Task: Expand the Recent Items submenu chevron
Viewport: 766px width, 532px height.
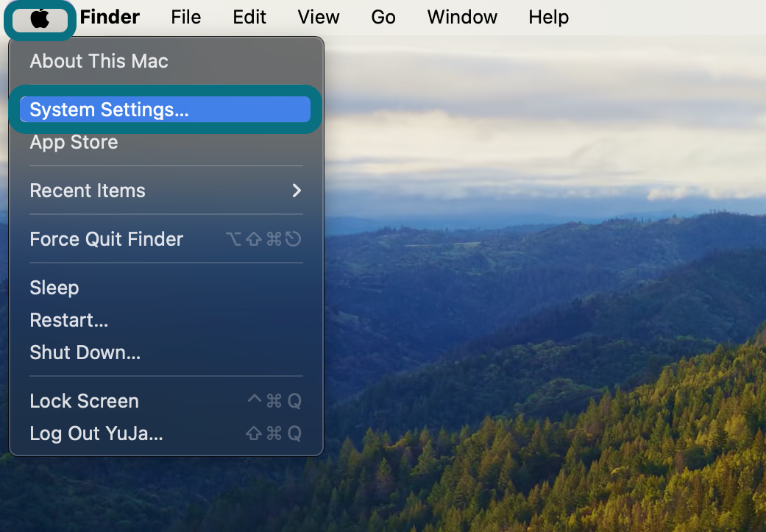Action: (297, 191)
